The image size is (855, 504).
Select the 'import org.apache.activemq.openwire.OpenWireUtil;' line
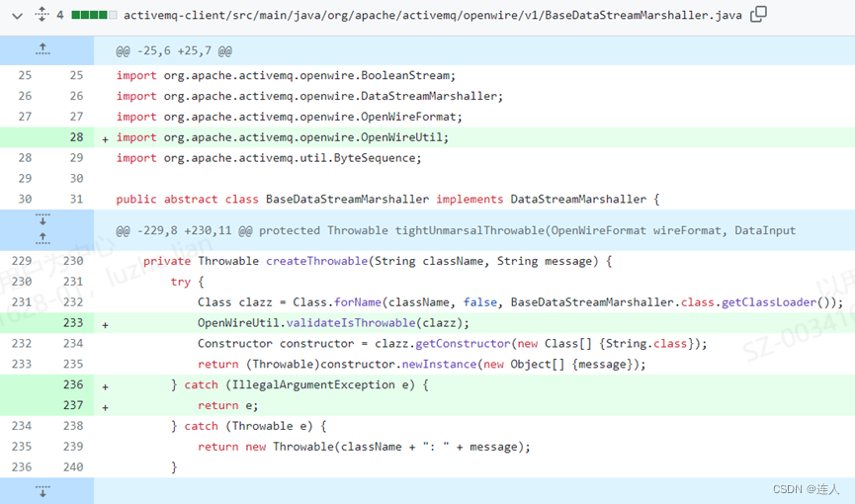pyautogui.click(x=283, y=137)
